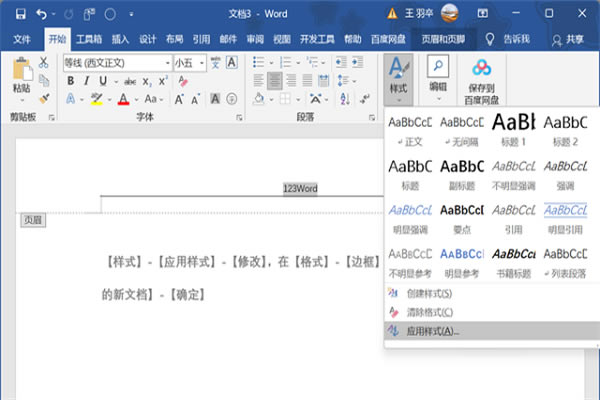Increase the font size with A▲

point(179,100)
